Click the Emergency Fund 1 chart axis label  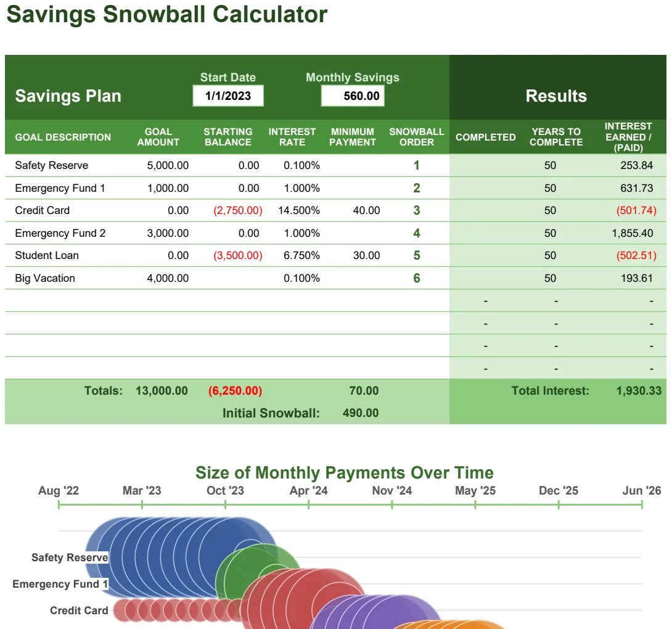coord(60,584)
